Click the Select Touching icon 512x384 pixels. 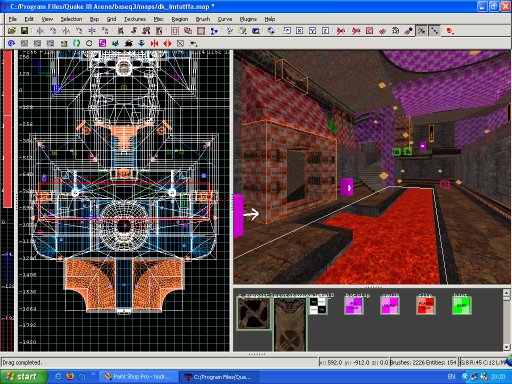tap(134, 31)
